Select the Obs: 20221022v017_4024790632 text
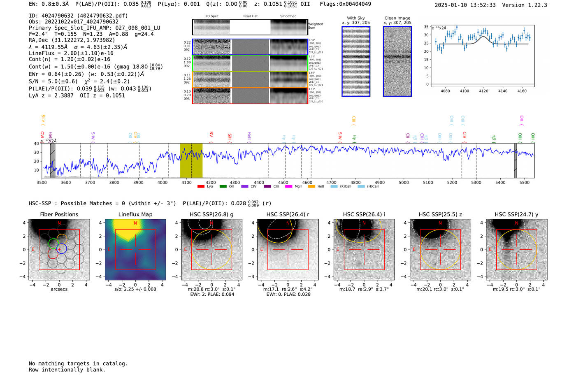This screenshot has height=392, width=576. click(x=74, y=22)
